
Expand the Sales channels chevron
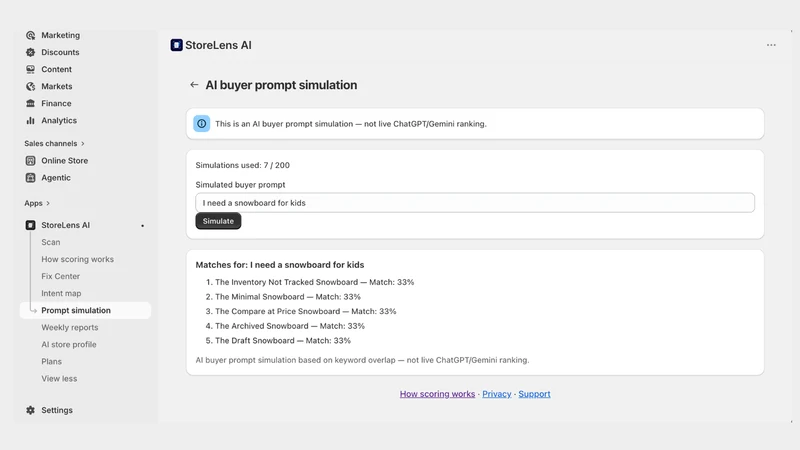click(x=83, y=144)
